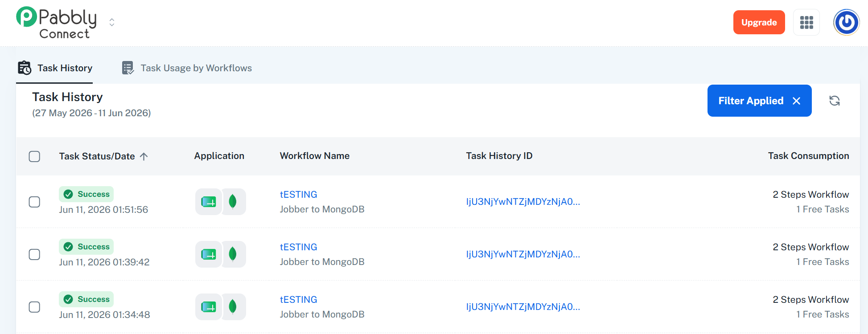868x334 pixels.
Task: Expand the app switcher chevron beside Pabbly Connect
Action: (x=112, y=22)
